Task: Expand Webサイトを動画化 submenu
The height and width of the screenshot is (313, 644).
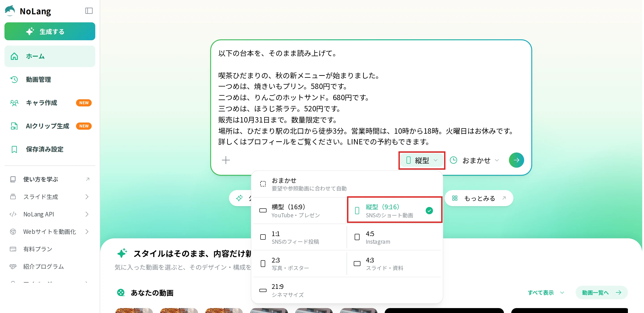Action: pos(50,232)
